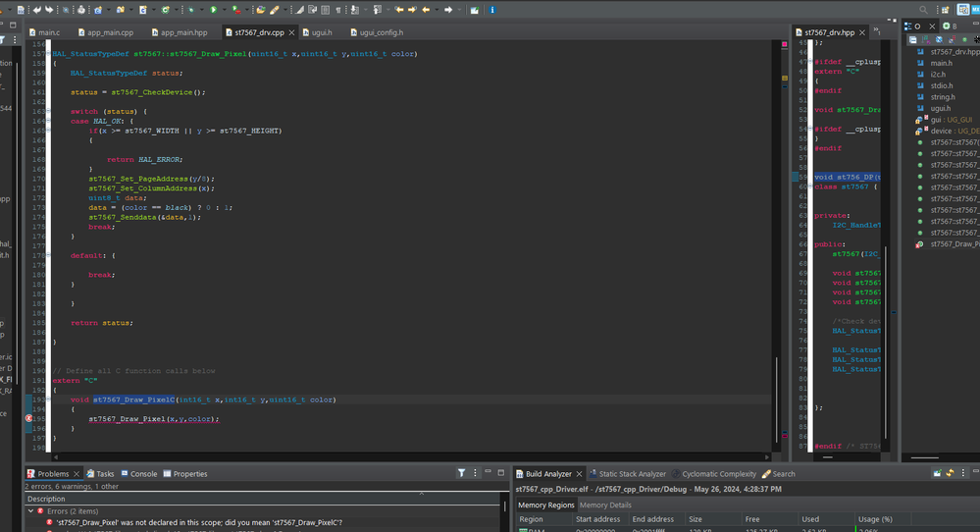The height and width of the screenshot is (532, 980).
Task: Click the blue Information Center icon
Action: (x=492, y=10)
